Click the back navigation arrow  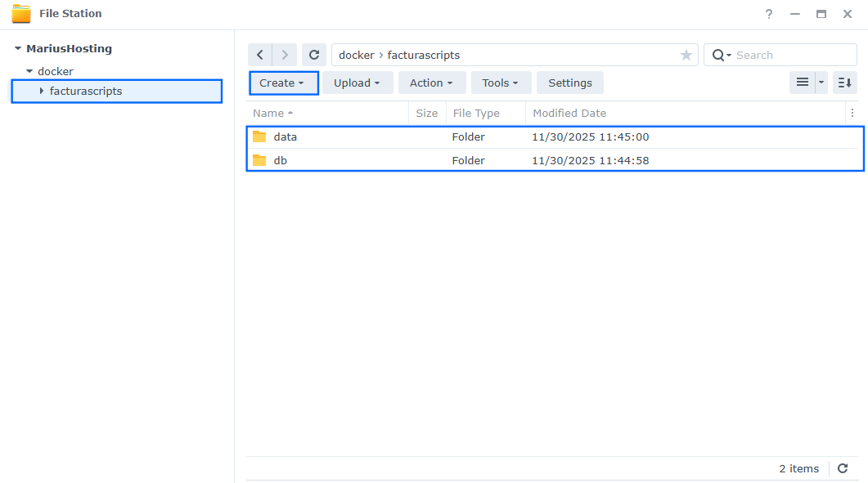pos(260,55)
